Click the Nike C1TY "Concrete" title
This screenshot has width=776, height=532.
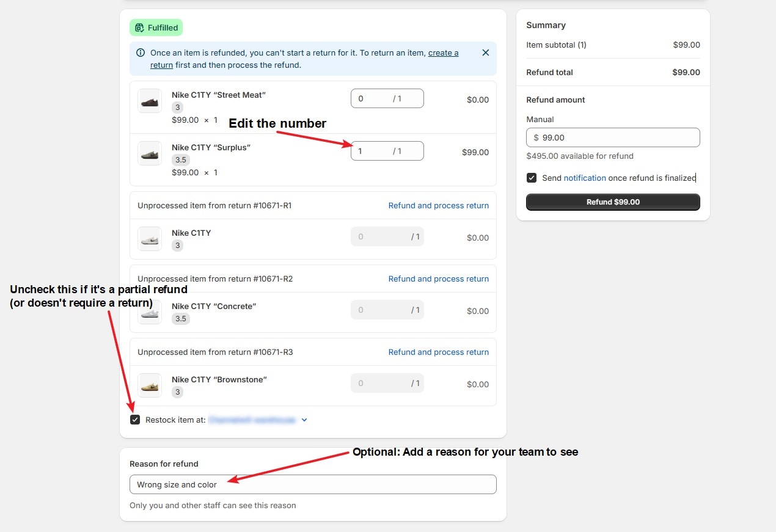(x=214, y=306)
